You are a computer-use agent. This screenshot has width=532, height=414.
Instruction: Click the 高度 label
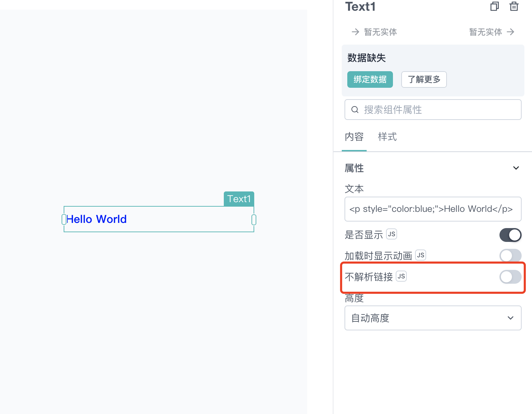pos(354,298)
